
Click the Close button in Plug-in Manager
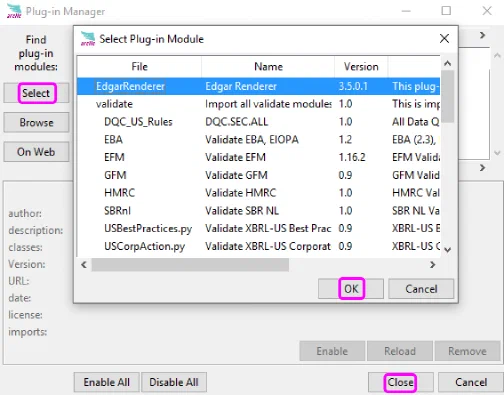(401, 382)
